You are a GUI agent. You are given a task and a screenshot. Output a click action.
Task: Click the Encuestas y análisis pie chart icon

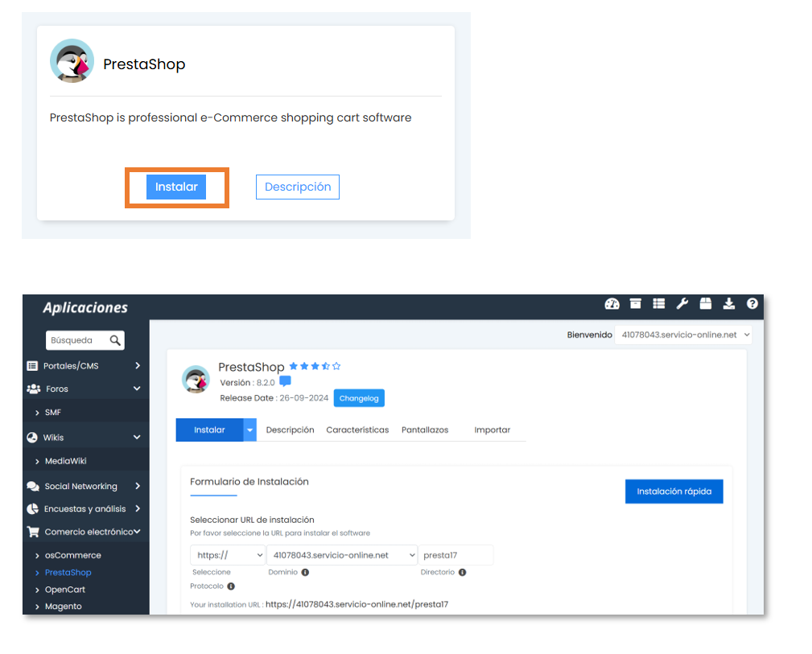(x=33, y=508)
